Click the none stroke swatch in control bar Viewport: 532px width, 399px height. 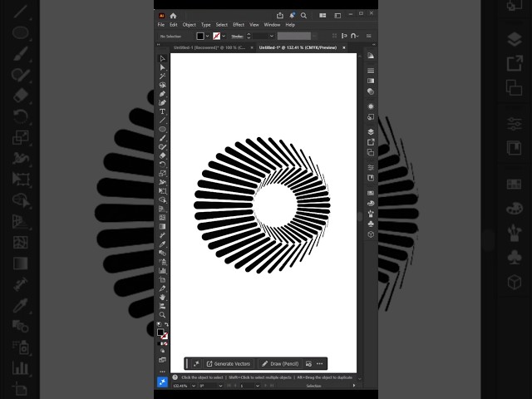coord(216,36)
